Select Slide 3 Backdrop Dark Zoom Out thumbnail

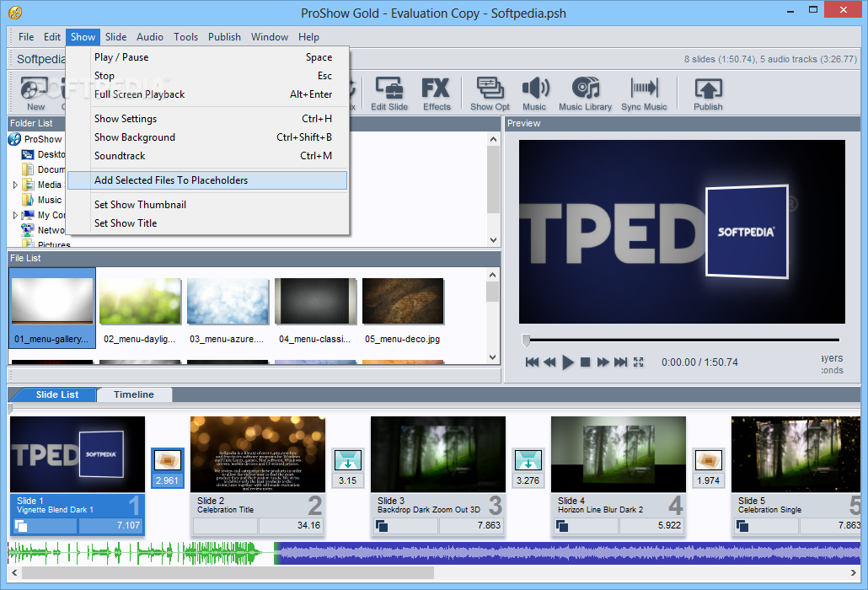[438, 454]
